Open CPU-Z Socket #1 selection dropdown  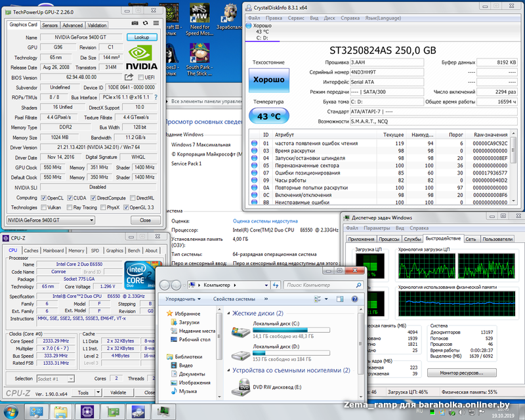pyautogui.click(x=55, y=379)
